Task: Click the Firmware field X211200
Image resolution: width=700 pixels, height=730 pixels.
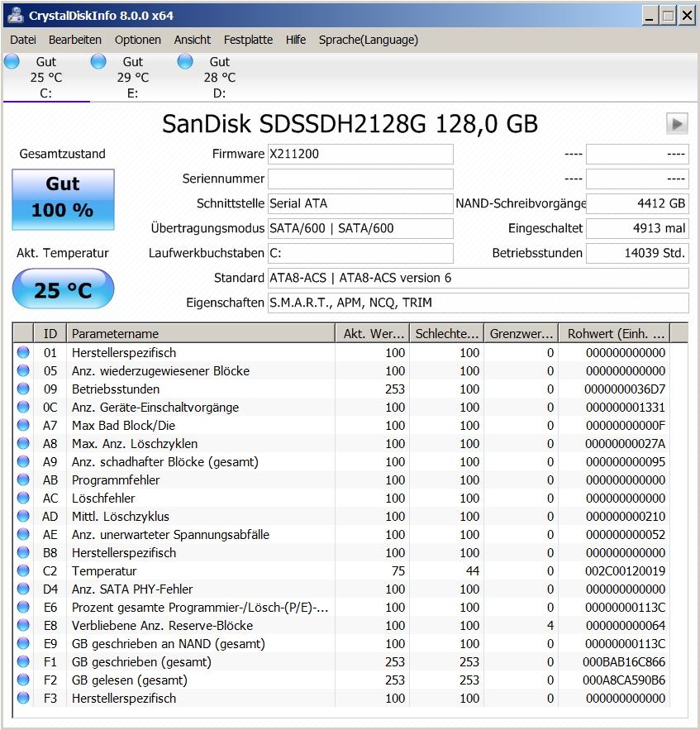Action: [360, 154]
